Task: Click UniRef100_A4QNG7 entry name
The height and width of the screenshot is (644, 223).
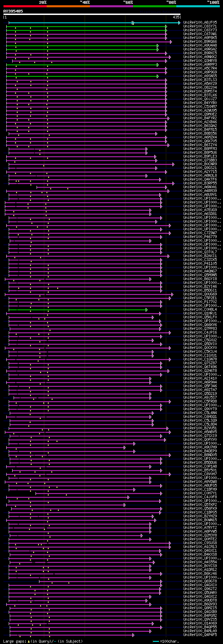Action: [x=200, y=271]
